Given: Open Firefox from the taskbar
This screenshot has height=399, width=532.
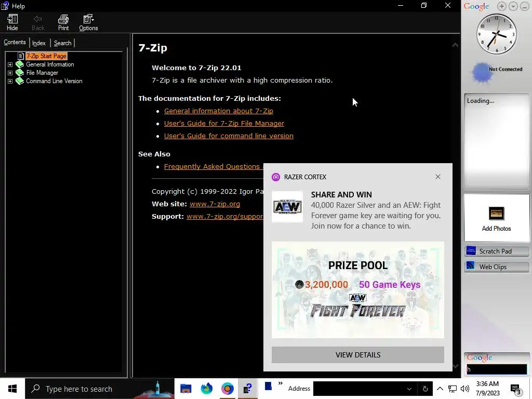Looking at the screenshot, I should tap(207, 389).
